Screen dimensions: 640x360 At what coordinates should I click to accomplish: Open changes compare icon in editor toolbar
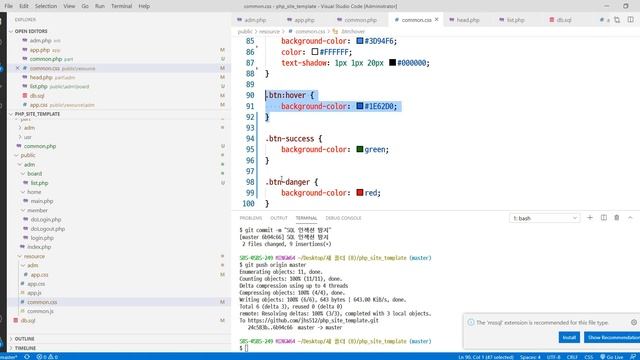617,19
